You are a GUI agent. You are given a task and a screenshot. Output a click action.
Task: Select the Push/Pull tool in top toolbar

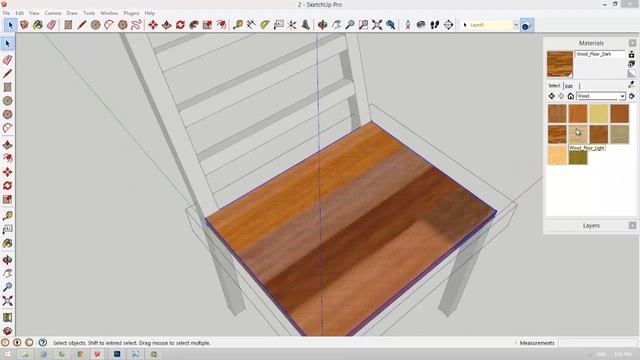point(167,25)
